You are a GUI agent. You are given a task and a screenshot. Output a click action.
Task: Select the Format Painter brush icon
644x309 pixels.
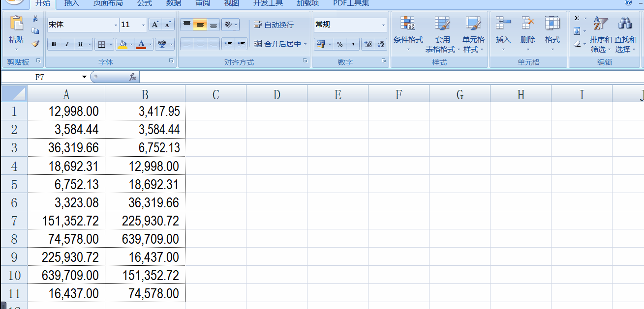(35, 44)
